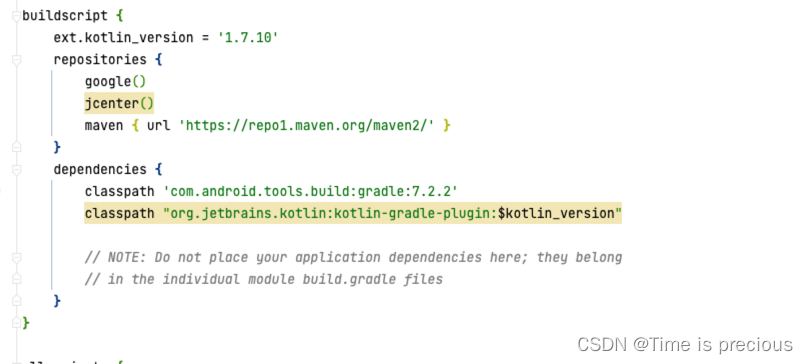Click the '// in the individual module' comment
The image size is (808, 364).
click(264, 279)
